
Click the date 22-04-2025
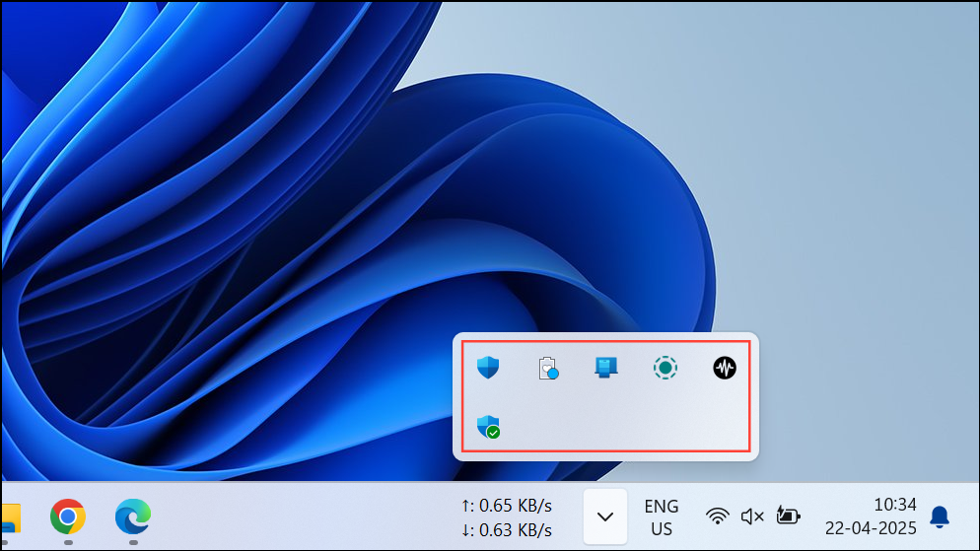point(871,528)
